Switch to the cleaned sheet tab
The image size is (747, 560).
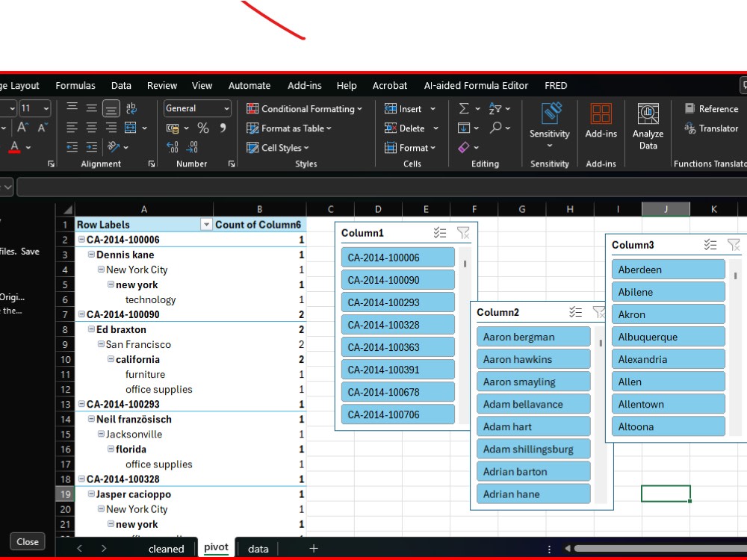[167, 549]
